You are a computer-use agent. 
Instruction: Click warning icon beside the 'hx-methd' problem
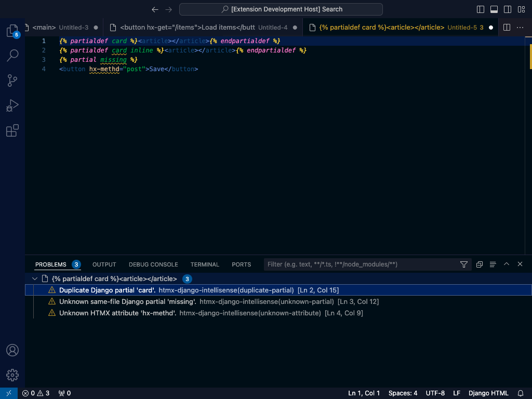tap(52, 313)
